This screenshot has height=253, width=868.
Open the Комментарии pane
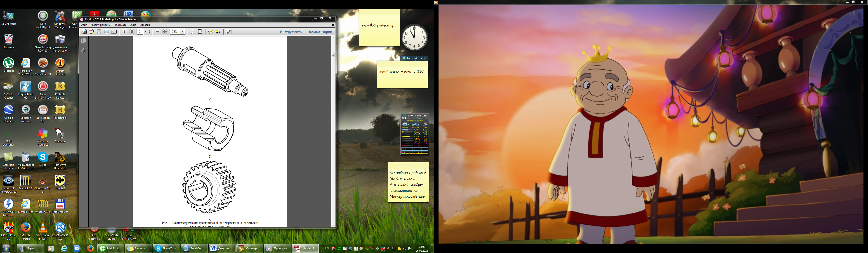pos(321,32)
